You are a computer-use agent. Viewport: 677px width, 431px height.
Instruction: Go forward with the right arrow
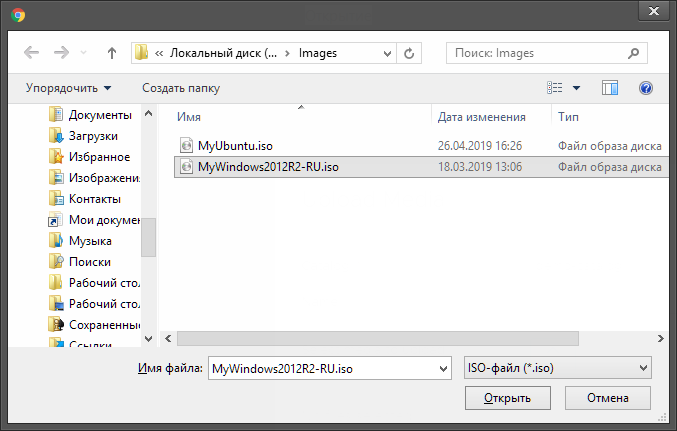[61, 53]
